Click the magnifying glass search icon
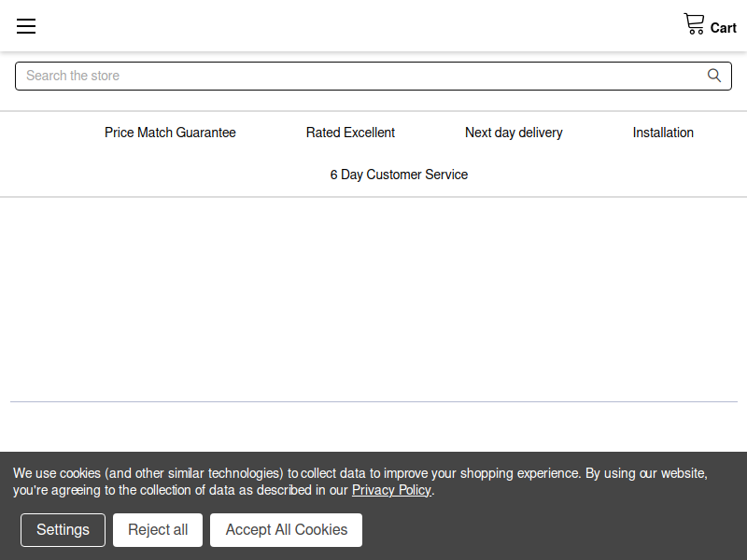 click(713, 76)
